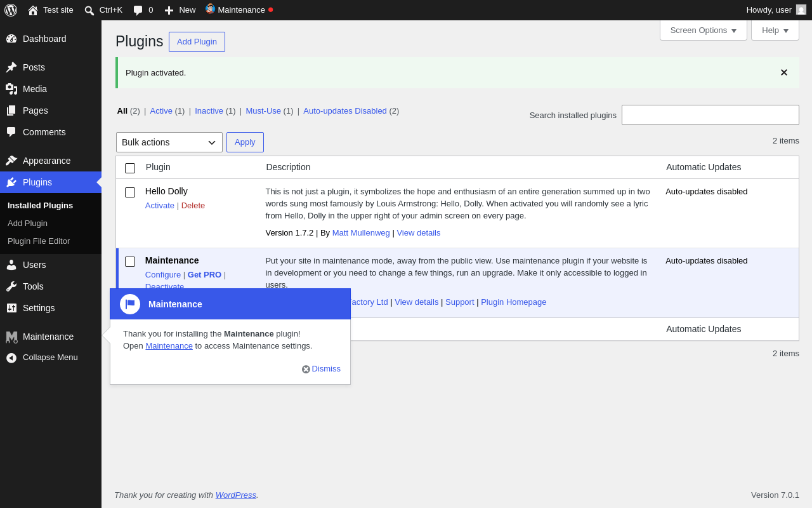Open Plugin File Editor submenu item
Viewport: 812px width, 508px height.
pos(39,241)
